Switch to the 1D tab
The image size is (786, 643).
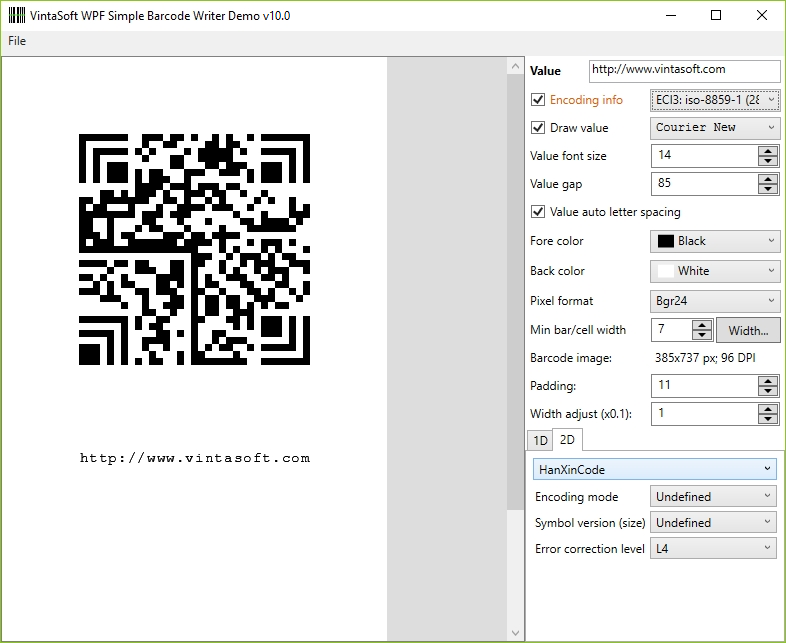tap(540, 441)
